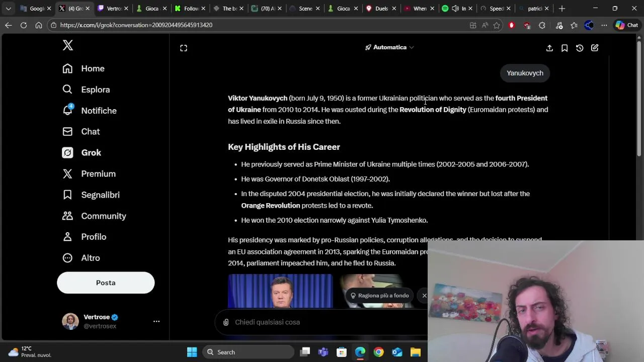Open Grok conversation history
644x362 pixels.
(580, 48)
